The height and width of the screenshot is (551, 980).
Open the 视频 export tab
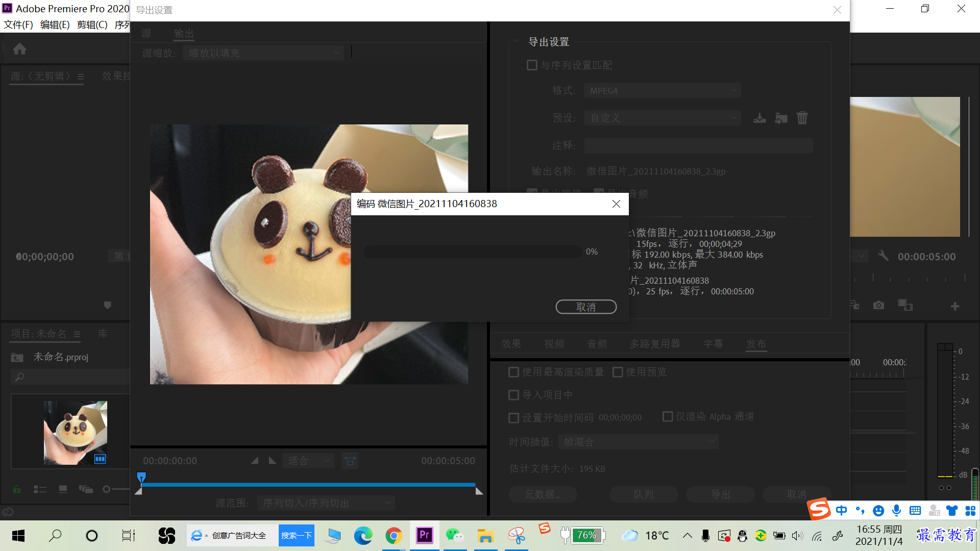(554, 344)
